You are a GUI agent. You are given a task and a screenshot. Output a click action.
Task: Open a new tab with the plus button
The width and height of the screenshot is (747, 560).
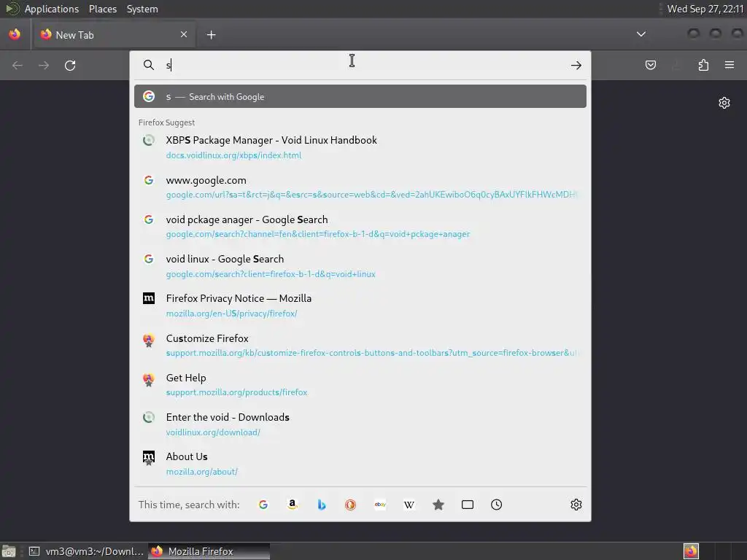(211, 35)
